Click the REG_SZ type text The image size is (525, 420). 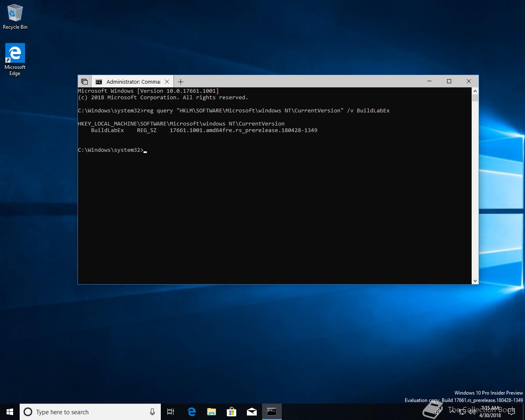(x=146, y=130)
